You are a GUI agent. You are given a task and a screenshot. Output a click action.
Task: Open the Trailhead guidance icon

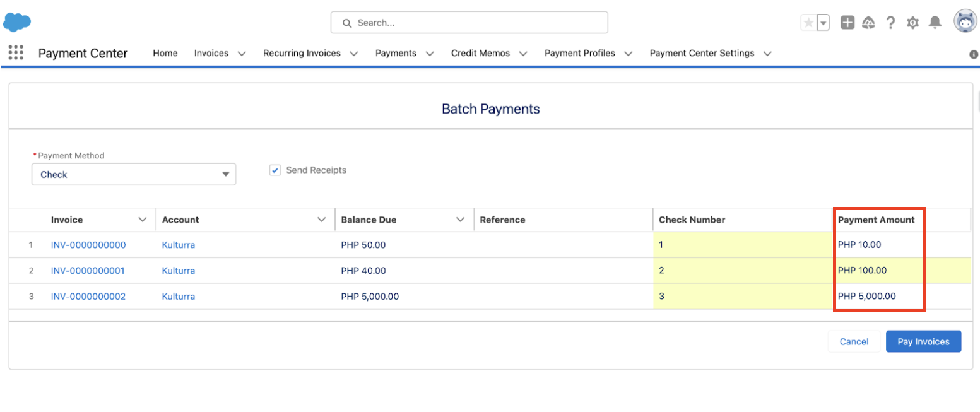[868, 23]
